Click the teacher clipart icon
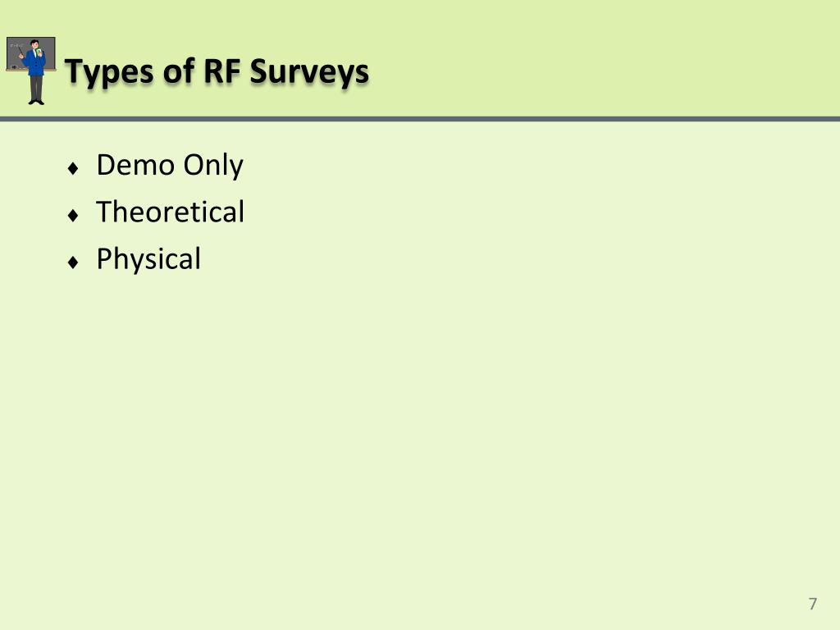The height and width of the screenshot is (630, 840). [x=31, y=71]
